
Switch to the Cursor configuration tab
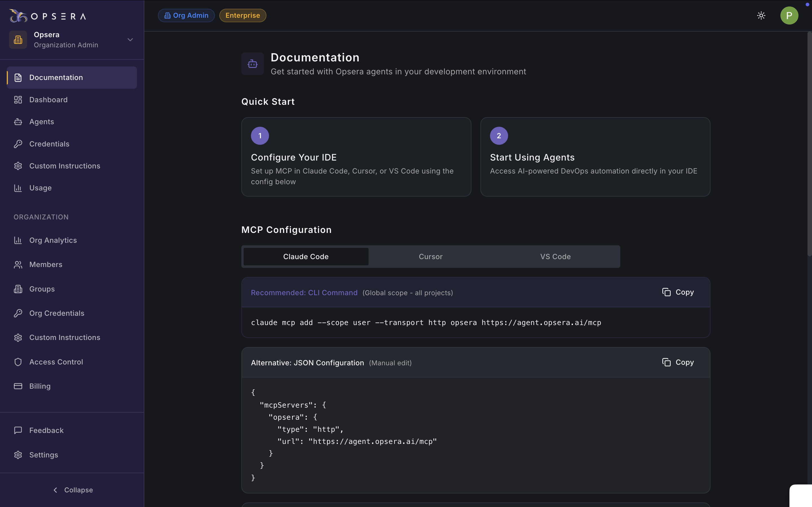[x=431, y=257]
